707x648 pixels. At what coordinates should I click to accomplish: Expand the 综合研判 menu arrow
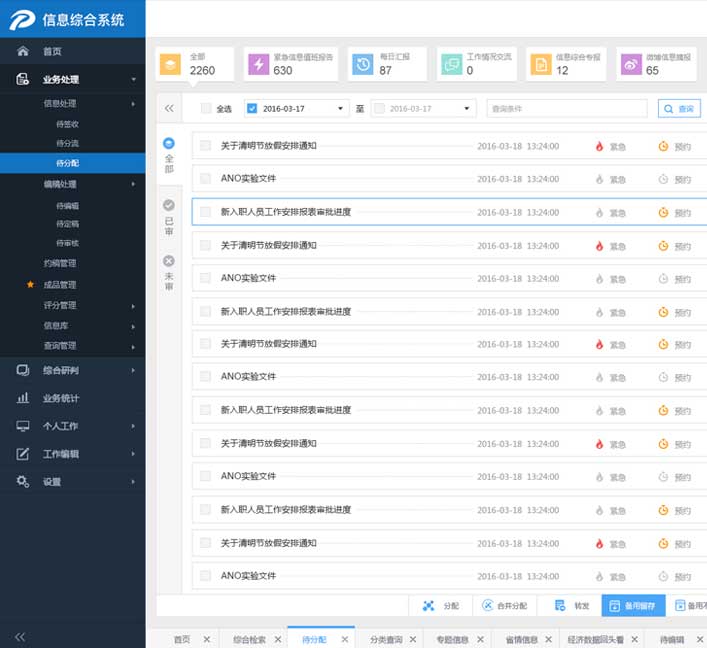point(133,370)
